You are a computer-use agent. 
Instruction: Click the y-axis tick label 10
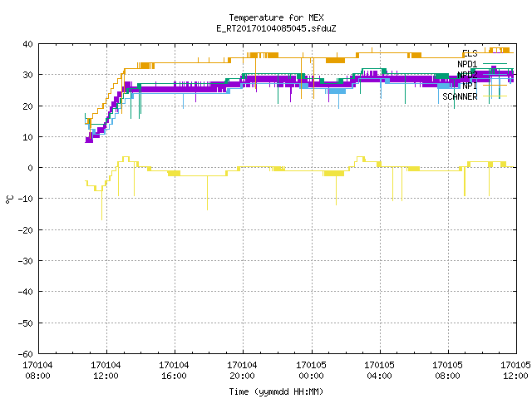[x=27, y=137]
